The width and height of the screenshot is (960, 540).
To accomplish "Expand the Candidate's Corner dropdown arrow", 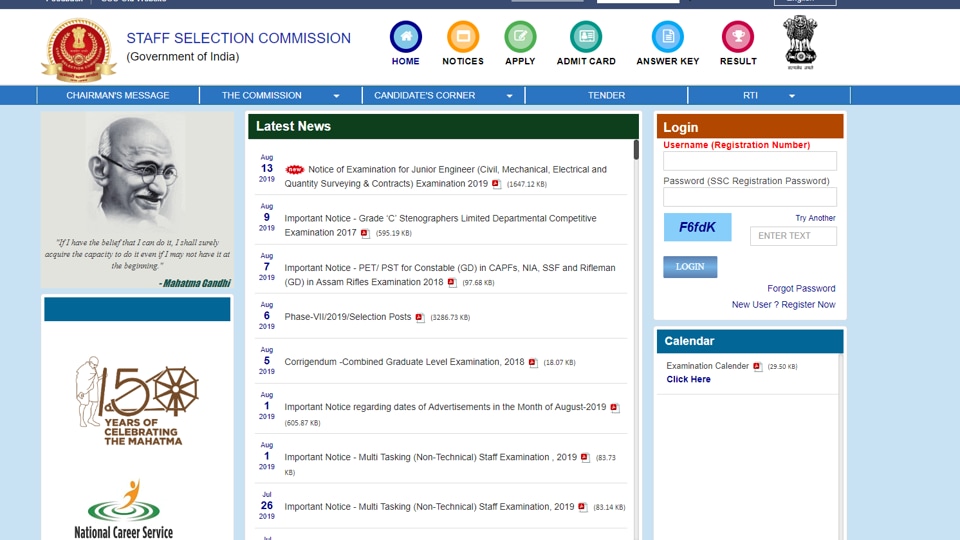I will pyautogui.click(x=509, y=96).
